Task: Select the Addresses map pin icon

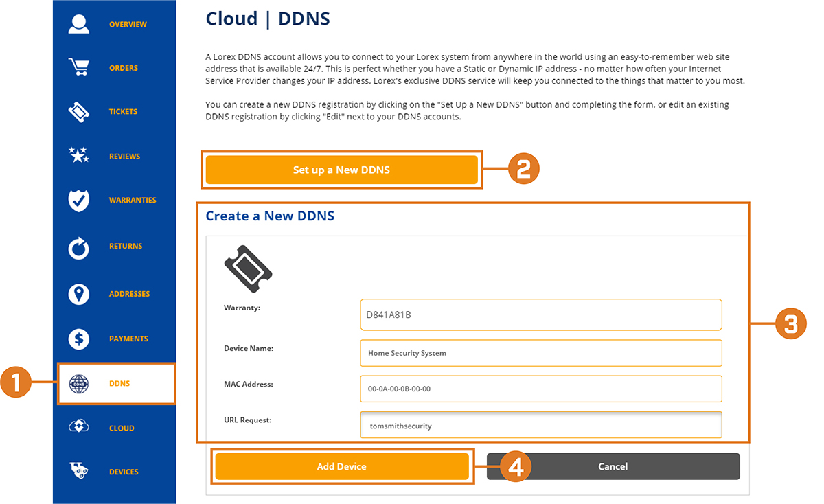Action: (79, 294)
